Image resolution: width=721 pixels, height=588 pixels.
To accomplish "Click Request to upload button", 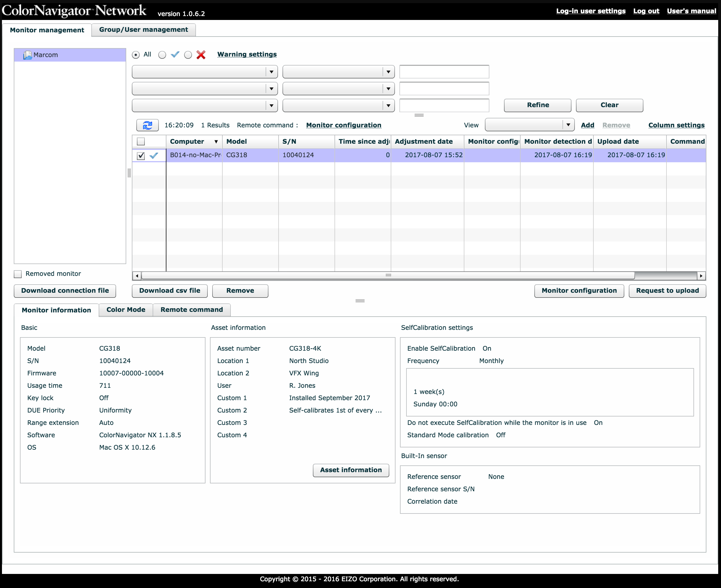I will (x=667, y=290).
